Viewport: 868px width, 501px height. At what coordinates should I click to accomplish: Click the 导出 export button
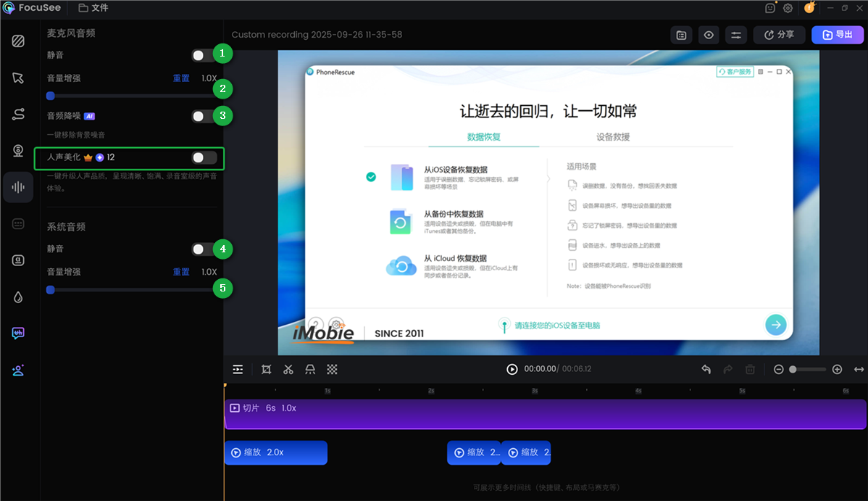(837, 34)
